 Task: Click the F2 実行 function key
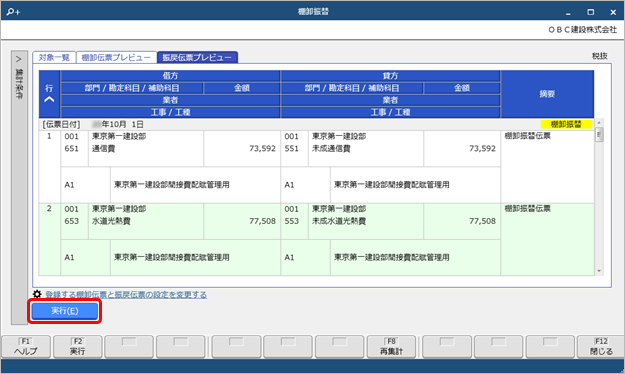78,346
